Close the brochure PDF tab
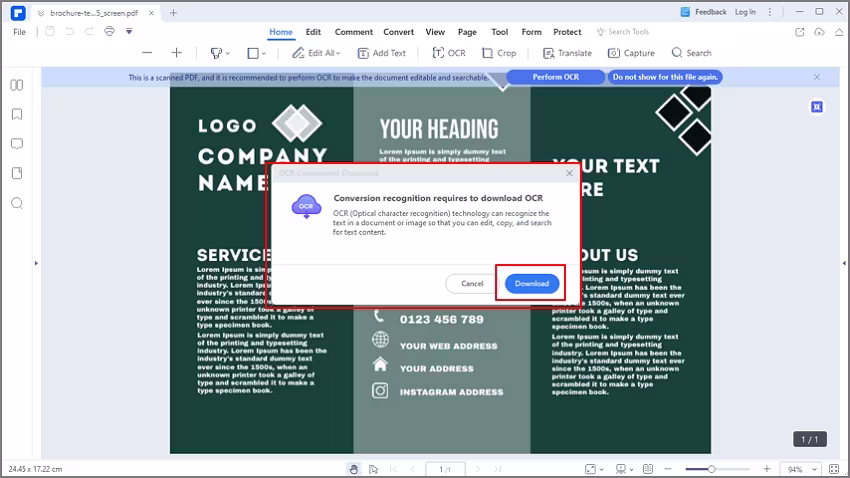850x478 pixels. (x=151, y=13)
